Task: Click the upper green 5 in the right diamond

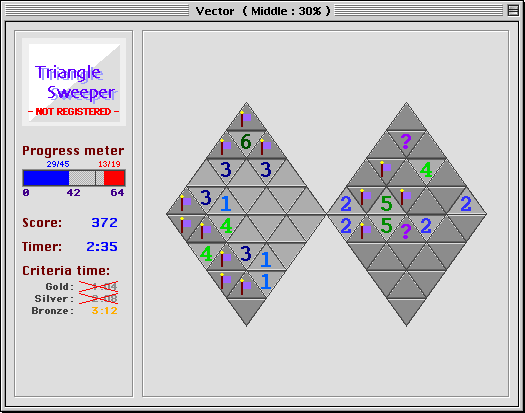Action: [x=386, y=204]
